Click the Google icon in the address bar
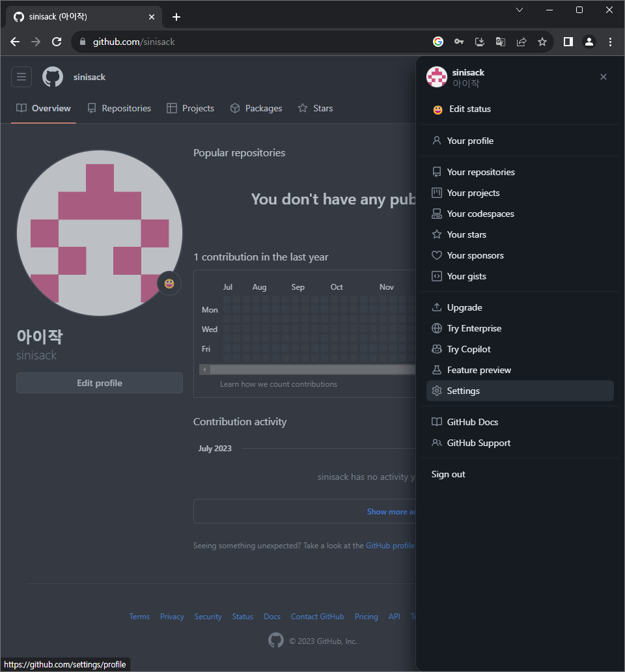The image size is (625, 672). point(437,42)
